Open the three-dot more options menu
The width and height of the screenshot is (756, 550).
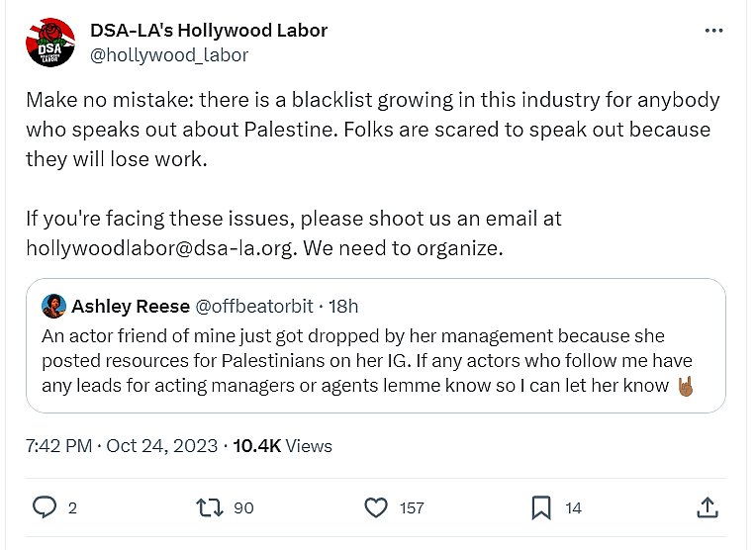(713, 31)
